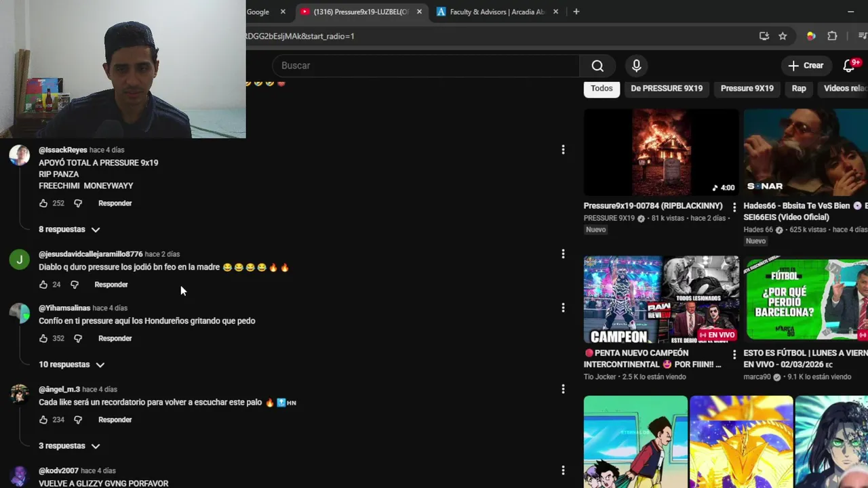Like the @ângel_m.3 comment

tap(43, 420)
